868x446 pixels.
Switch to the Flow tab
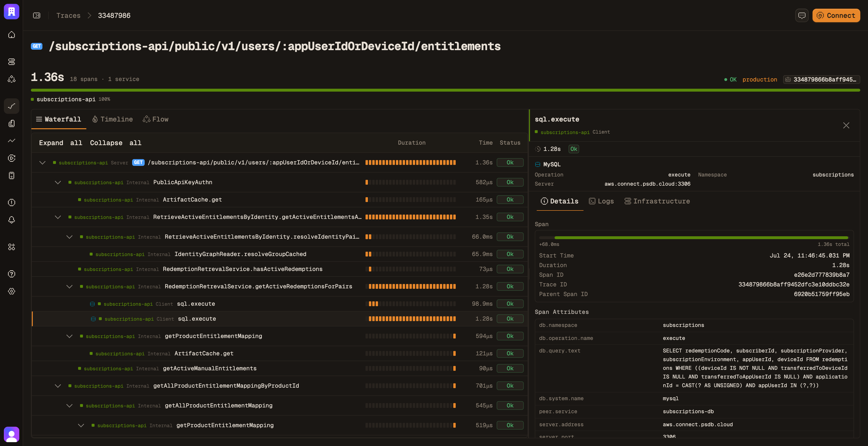click(156, 119)
